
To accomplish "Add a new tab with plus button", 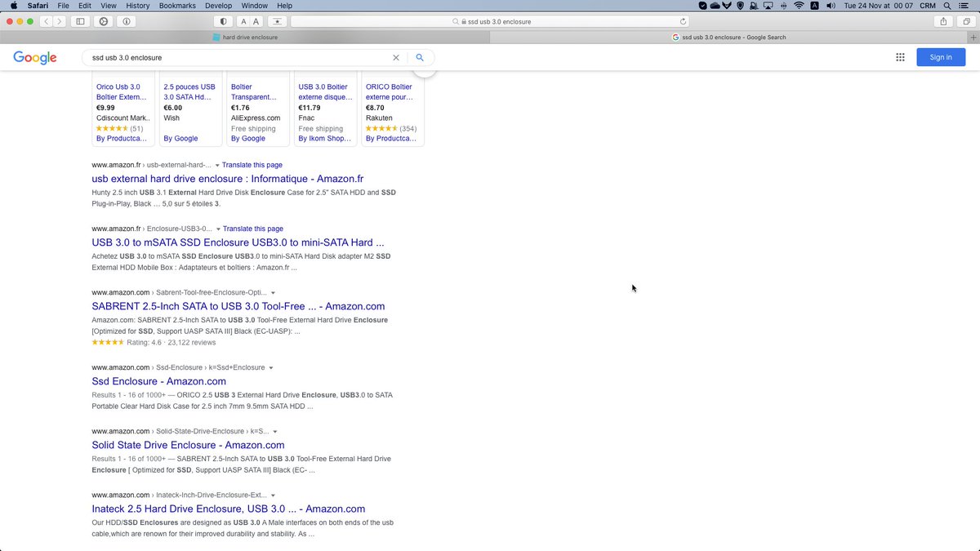I will point(973,37).
